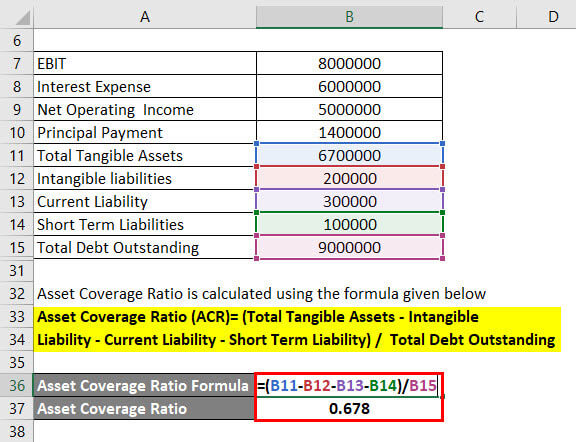Click yellow formula text in row 33
Viewport: 576px width, 442px height.
258,317
